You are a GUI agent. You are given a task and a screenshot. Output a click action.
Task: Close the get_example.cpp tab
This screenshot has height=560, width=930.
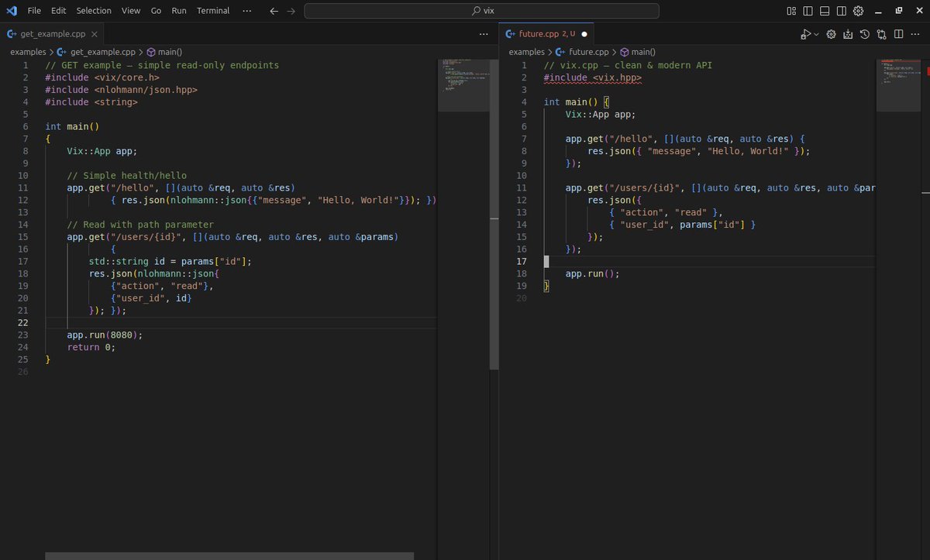tap(94, 34)
